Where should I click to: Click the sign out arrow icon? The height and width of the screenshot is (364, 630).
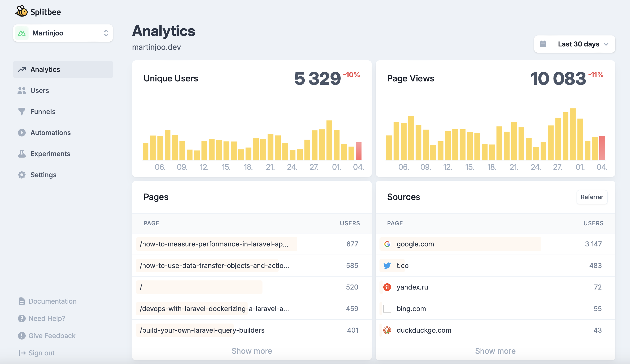pos(22,353)
